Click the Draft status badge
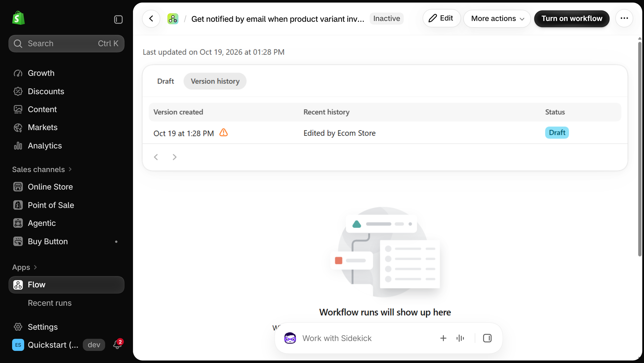644x363 pixels. tap(557, 132)
